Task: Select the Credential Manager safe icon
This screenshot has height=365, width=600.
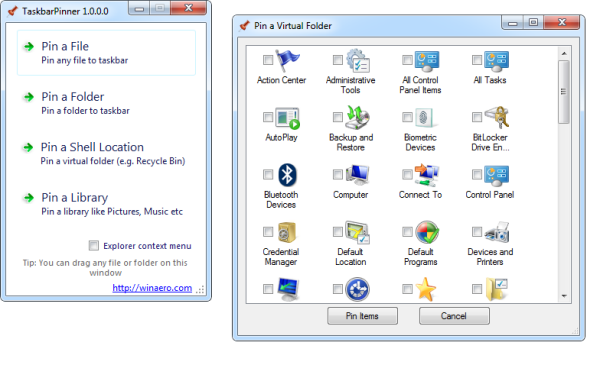Action: coord(287,232)
